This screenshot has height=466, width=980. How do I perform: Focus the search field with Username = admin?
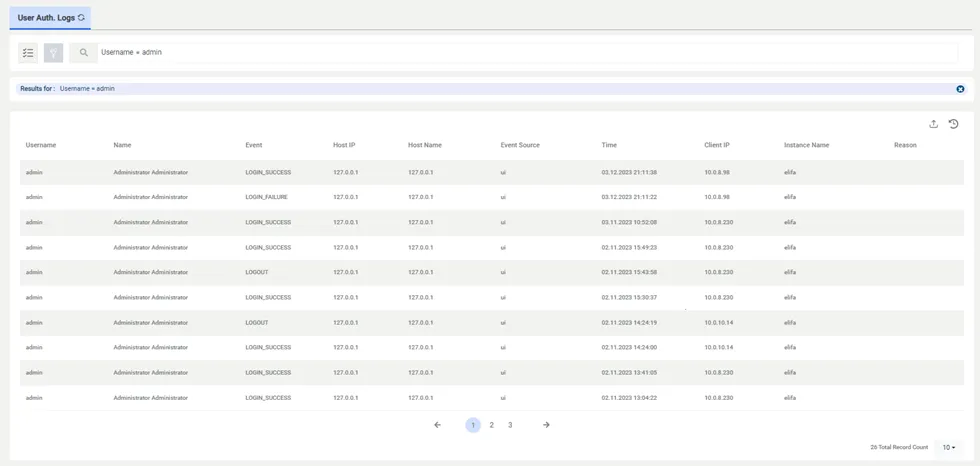(528, 53)
